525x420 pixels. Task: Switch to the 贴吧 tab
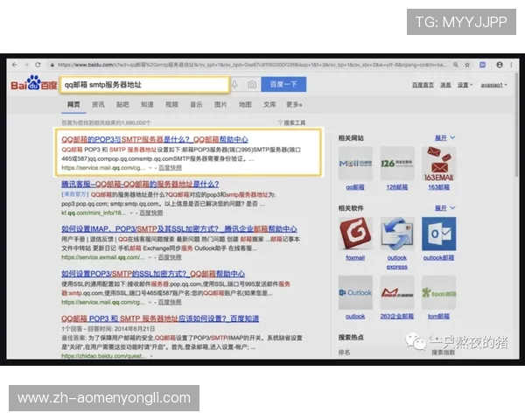click(122, 104)
